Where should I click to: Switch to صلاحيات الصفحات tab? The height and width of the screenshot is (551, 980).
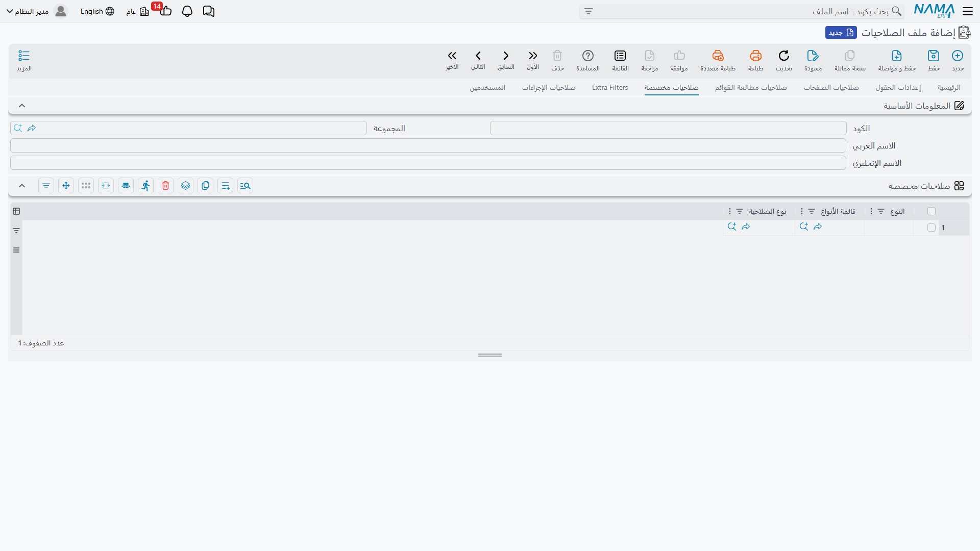[831, 88]
